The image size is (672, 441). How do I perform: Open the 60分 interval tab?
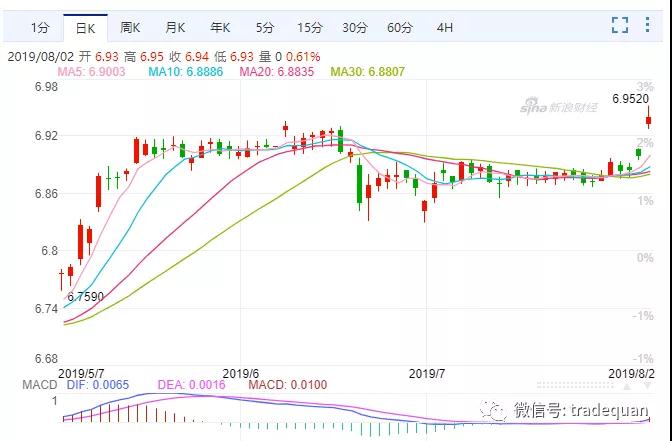[399, 28]
